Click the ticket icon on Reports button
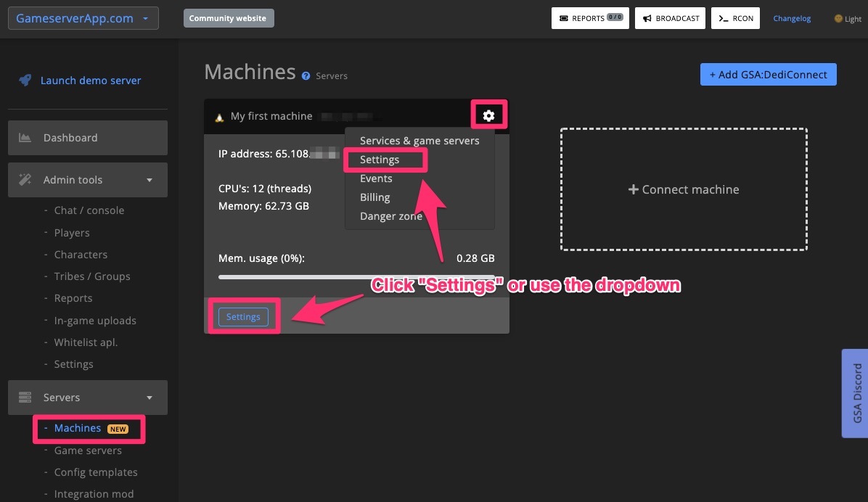Screen dimensions: 868x502 563,18
